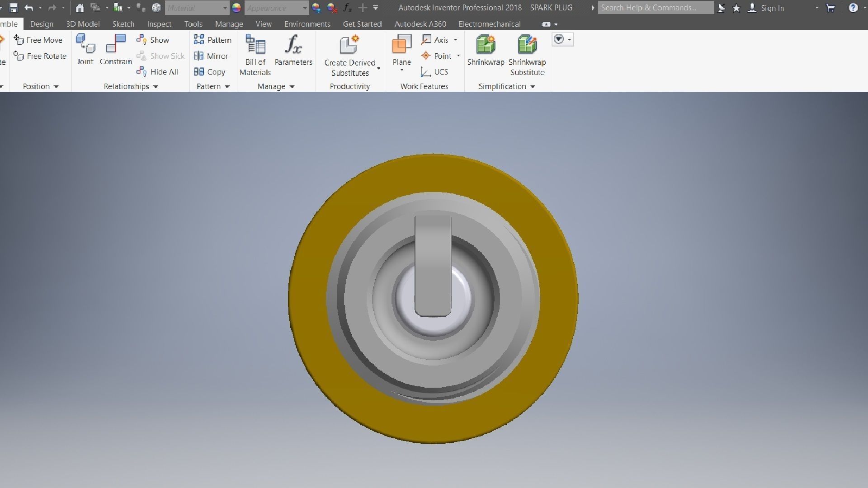Expand the Plane dropdown arrow

(x=402, y=70)
